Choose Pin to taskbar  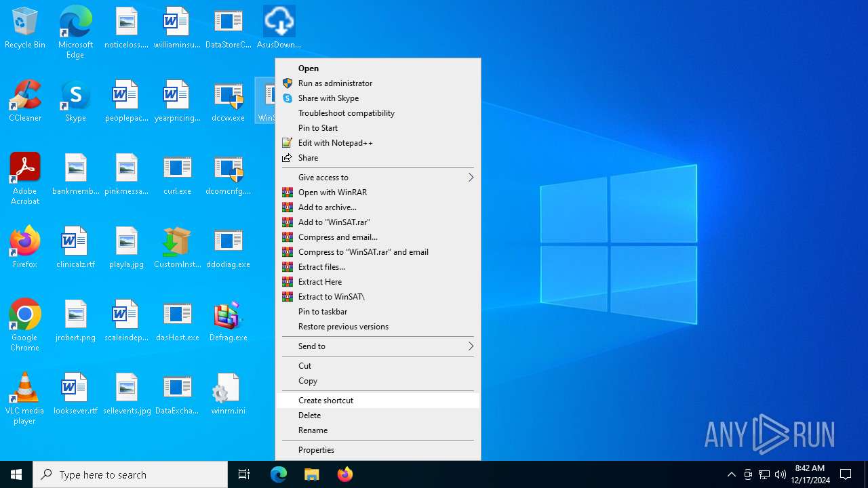378,312
